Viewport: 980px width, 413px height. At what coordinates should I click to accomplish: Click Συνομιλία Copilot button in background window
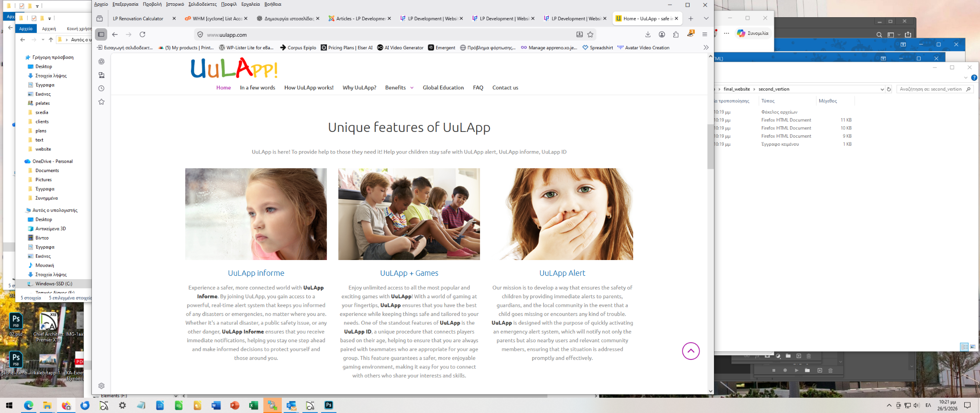pos(753,33)
